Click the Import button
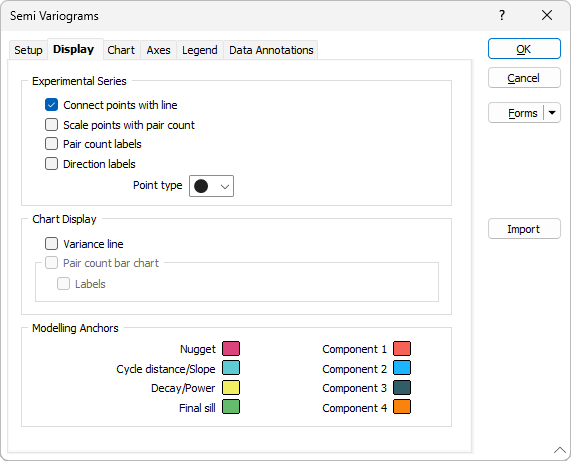 point(524,229)
